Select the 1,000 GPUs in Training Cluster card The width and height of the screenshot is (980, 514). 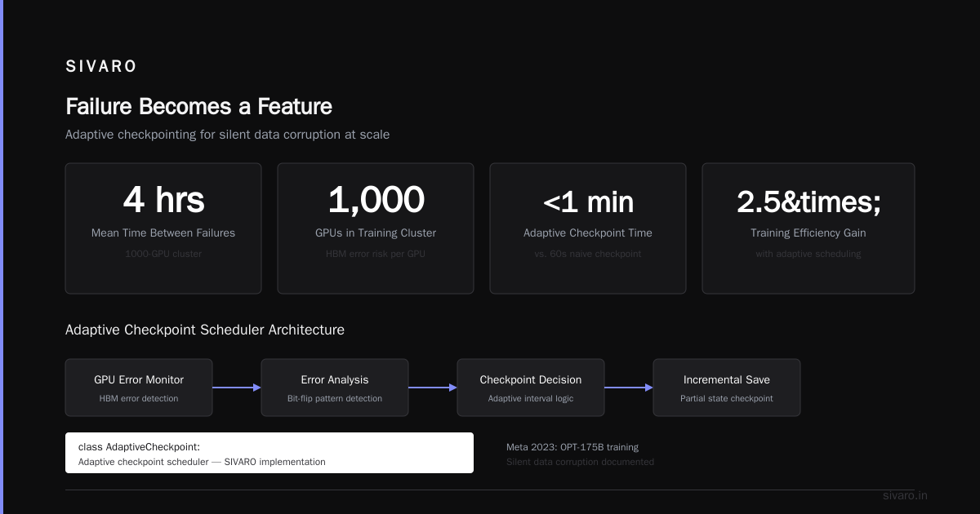tap(376, 228)
